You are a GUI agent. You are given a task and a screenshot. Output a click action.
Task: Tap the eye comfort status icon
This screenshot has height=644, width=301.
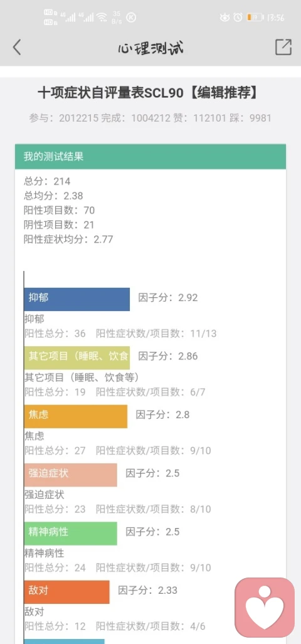pos(224,18)
